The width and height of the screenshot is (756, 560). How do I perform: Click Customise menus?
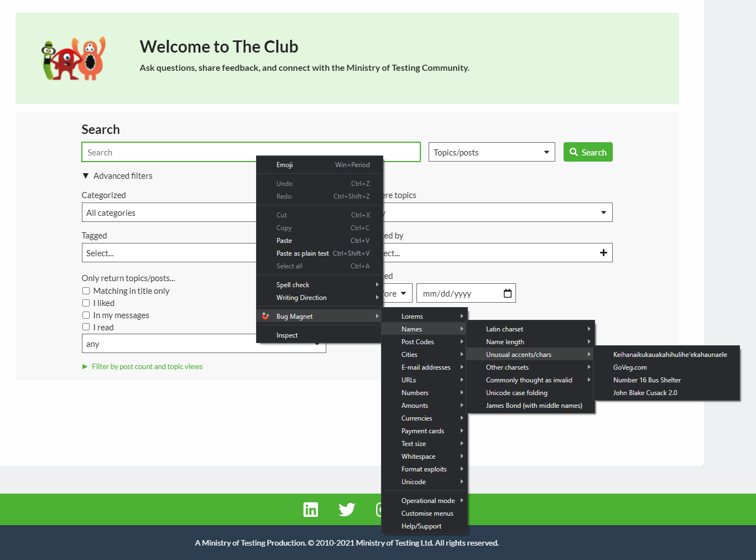[425, 514]
